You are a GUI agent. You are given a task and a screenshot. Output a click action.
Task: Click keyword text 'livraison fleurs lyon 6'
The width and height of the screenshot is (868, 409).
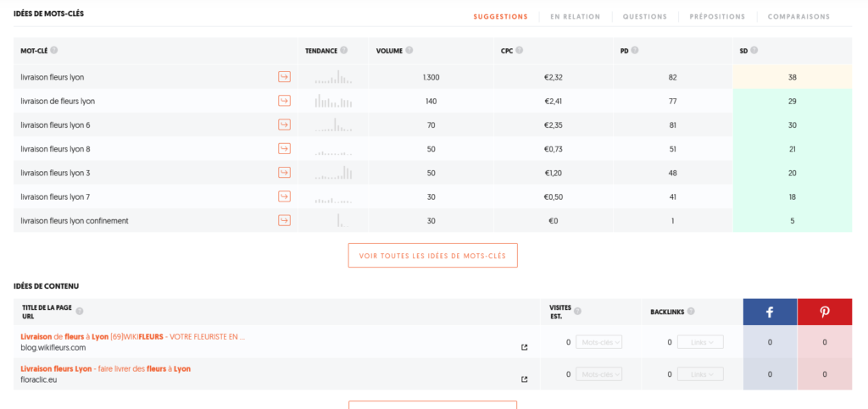55,125
